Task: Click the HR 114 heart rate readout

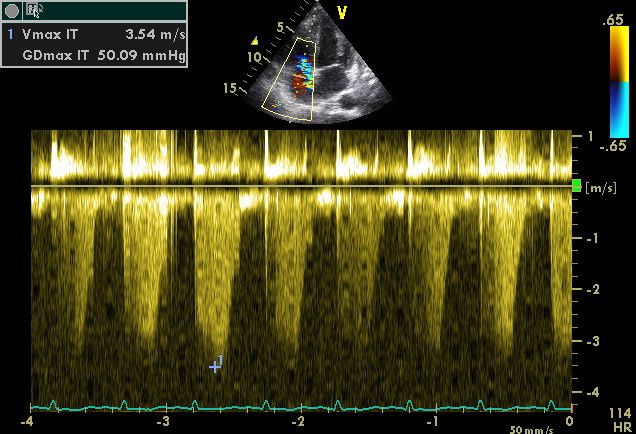Action: pos(620,417)
